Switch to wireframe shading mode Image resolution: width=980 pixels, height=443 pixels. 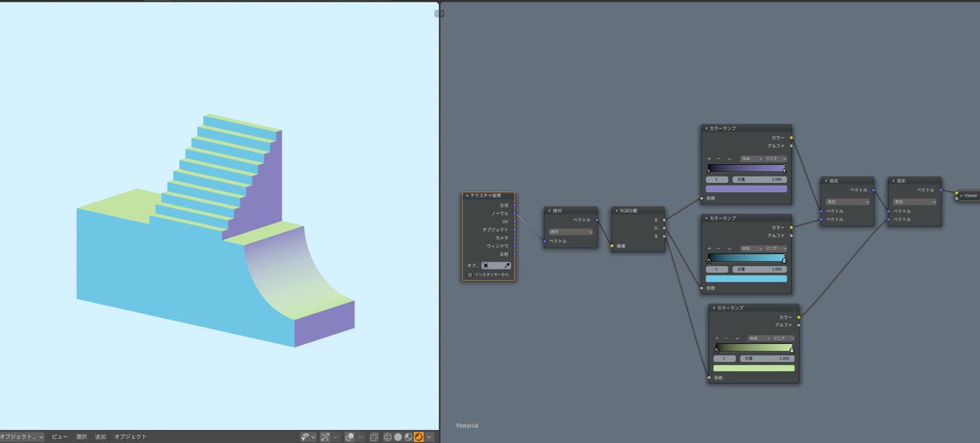click(x=388, y=437)
